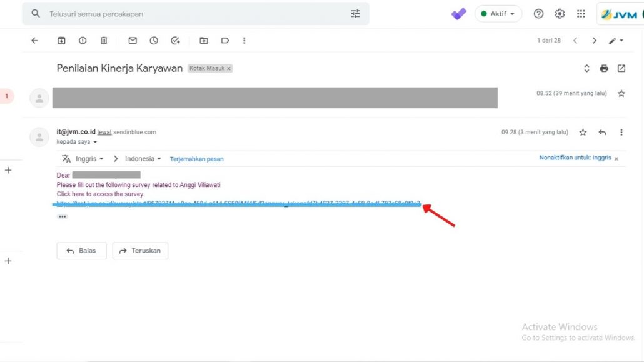Screen dimensions: 644x362
Task: Open the target language Indonesia dropdown
Action: 143,159
